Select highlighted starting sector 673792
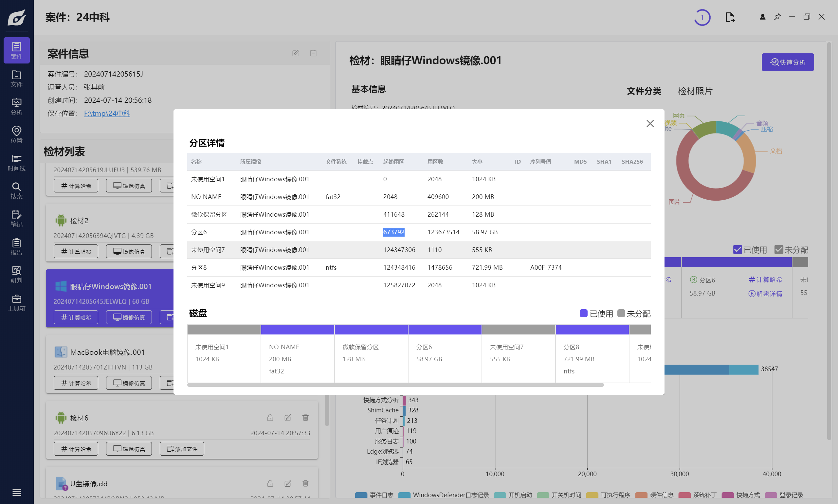The width and height of the screenshot is (838, 504). [x=394, y=232]
